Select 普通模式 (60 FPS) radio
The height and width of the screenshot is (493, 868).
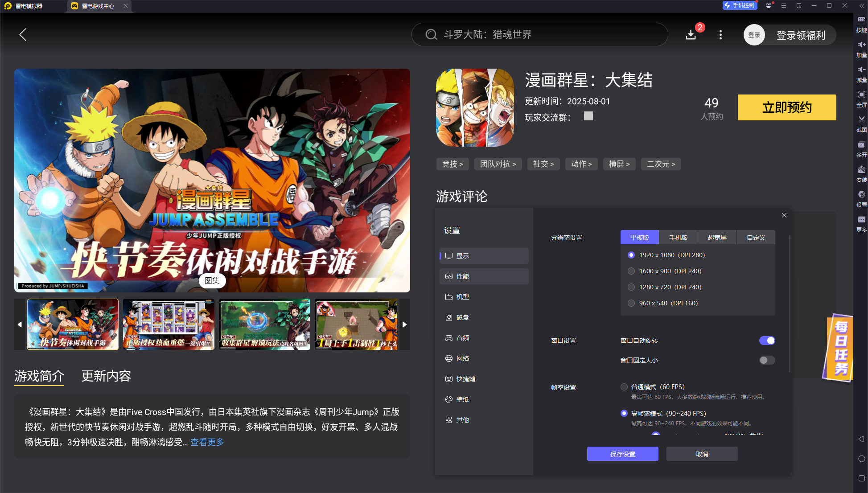624,387
